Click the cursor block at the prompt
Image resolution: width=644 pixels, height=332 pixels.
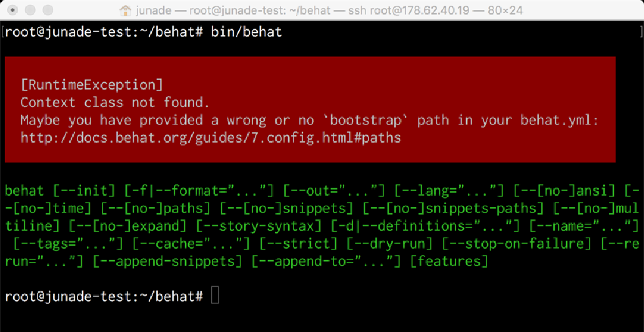[x=215, y=296]
